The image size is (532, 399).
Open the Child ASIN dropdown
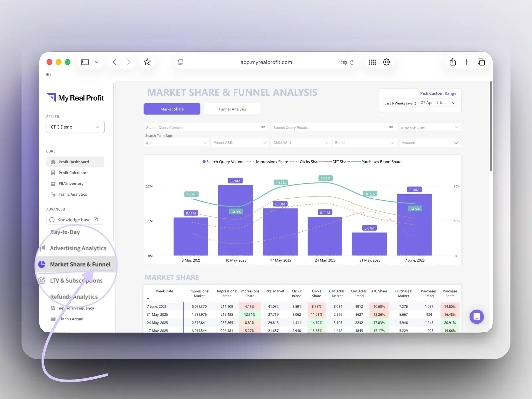tap(301, 143)
